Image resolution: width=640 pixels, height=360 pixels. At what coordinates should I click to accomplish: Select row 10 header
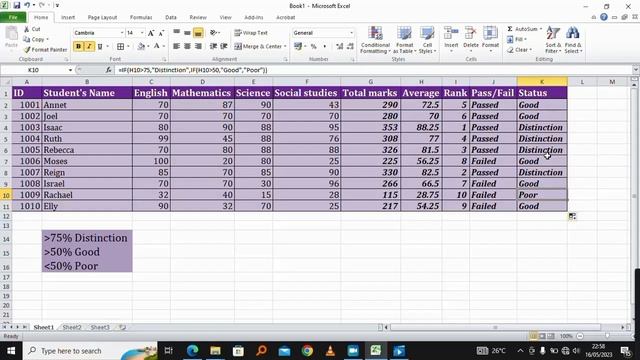click(6, 195)
